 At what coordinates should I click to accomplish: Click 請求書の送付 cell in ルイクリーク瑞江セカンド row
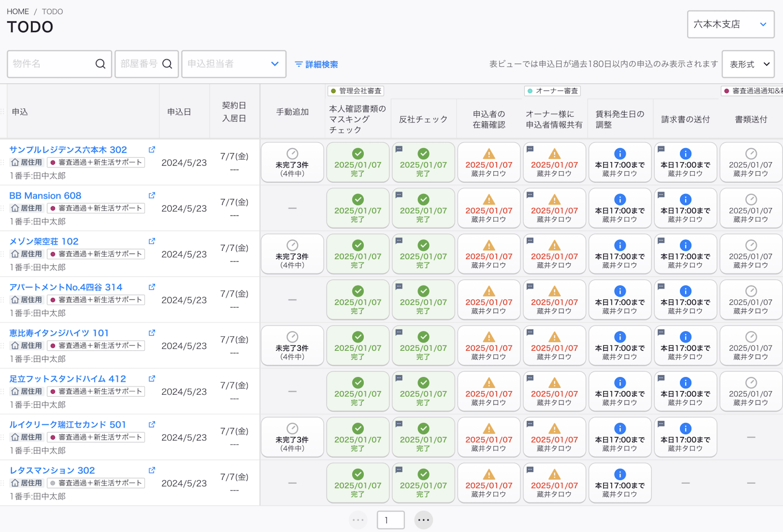click(686, 437)
